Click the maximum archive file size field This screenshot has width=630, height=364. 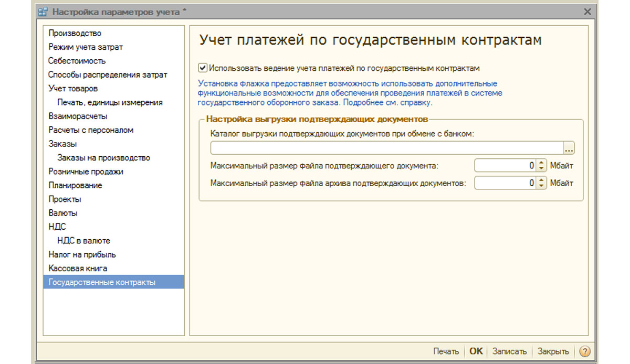click(x=506, y=183)
